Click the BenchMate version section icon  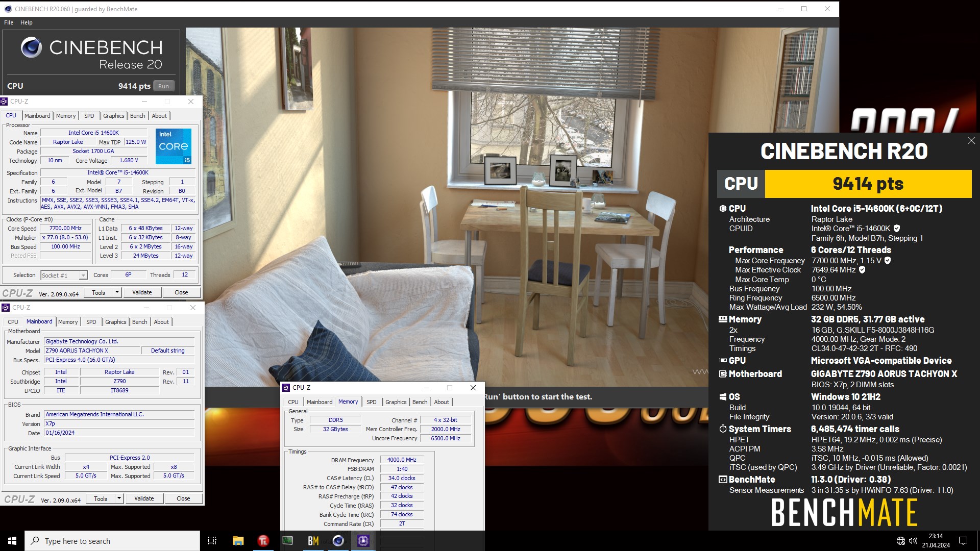(x=723, y=480)
